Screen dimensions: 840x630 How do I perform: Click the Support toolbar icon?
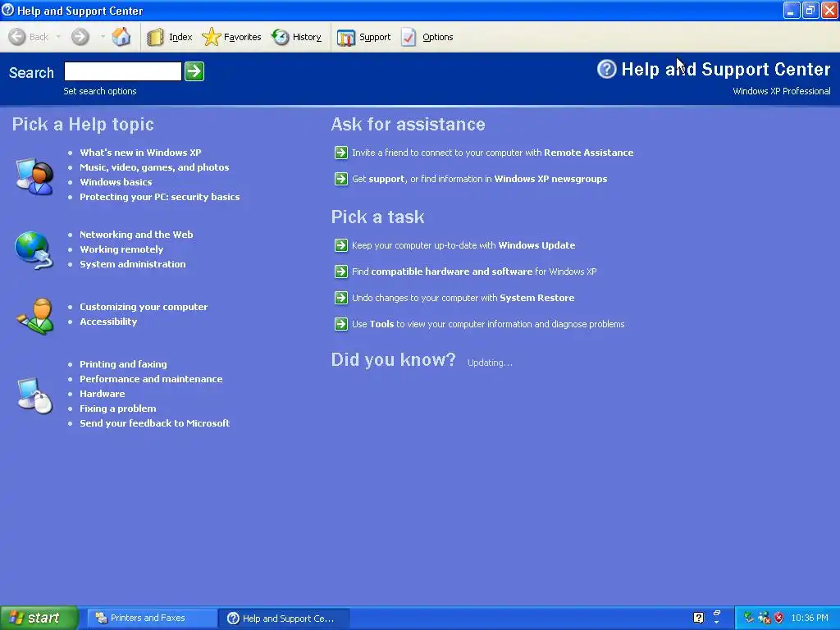click(346, 38)
